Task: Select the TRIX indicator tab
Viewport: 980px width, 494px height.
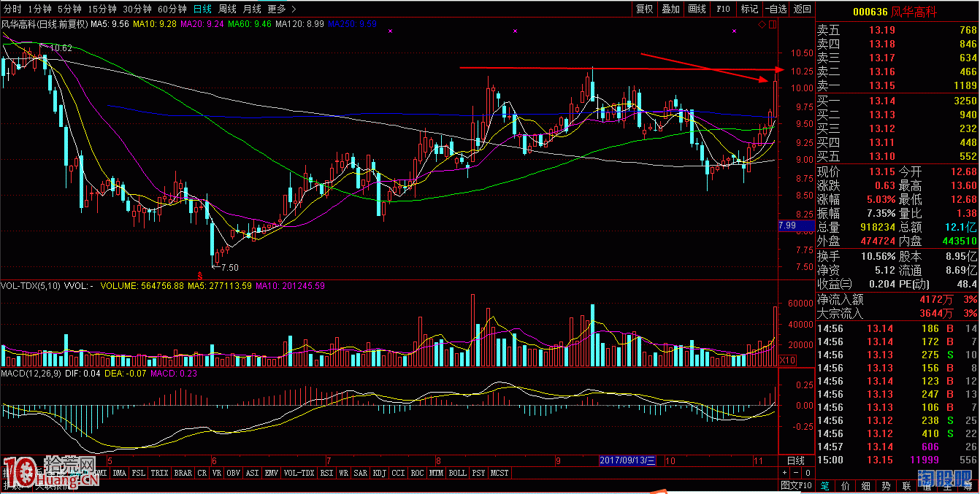Action: [x=160, y=473]
